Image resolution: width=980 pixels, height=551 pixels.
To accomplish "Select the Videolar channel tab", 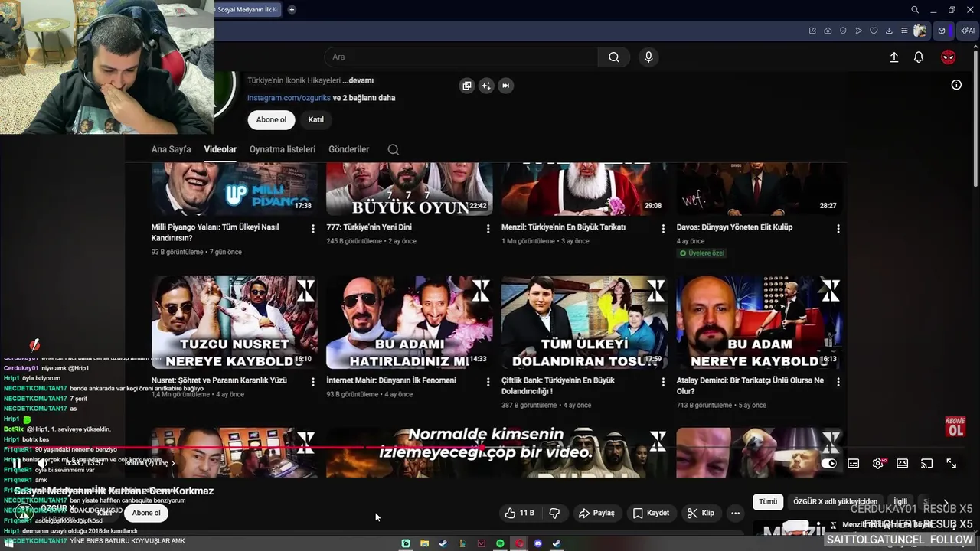I will click(220, 149).
